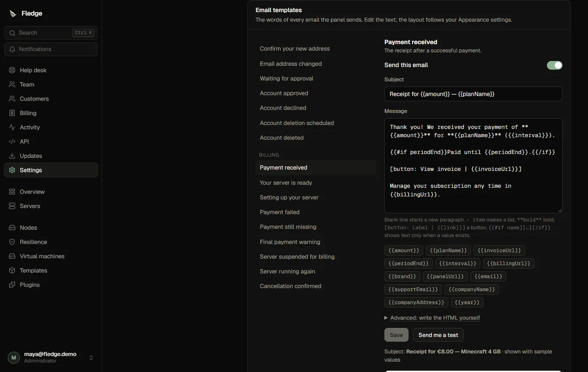The width and height of the screenshot is (588, 372).
Task: Click into the Message text area
Action: coord(473,165)
